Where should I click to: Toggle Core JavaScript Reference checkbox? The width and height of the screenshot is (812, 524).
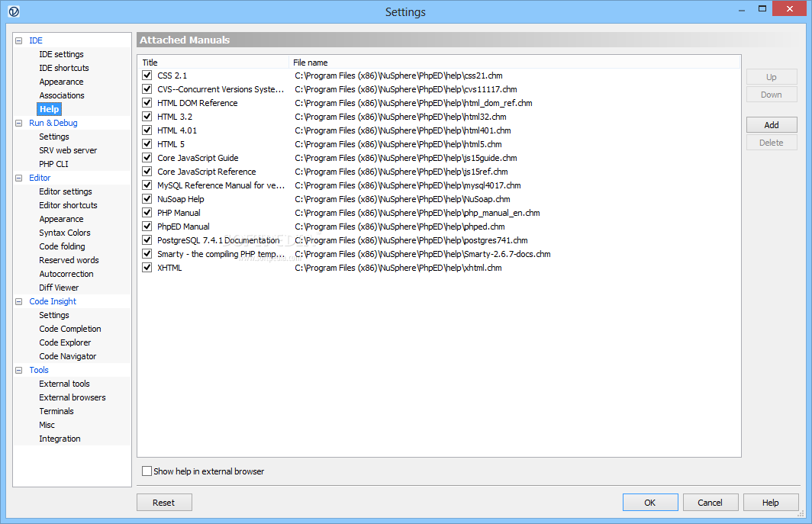147,172
